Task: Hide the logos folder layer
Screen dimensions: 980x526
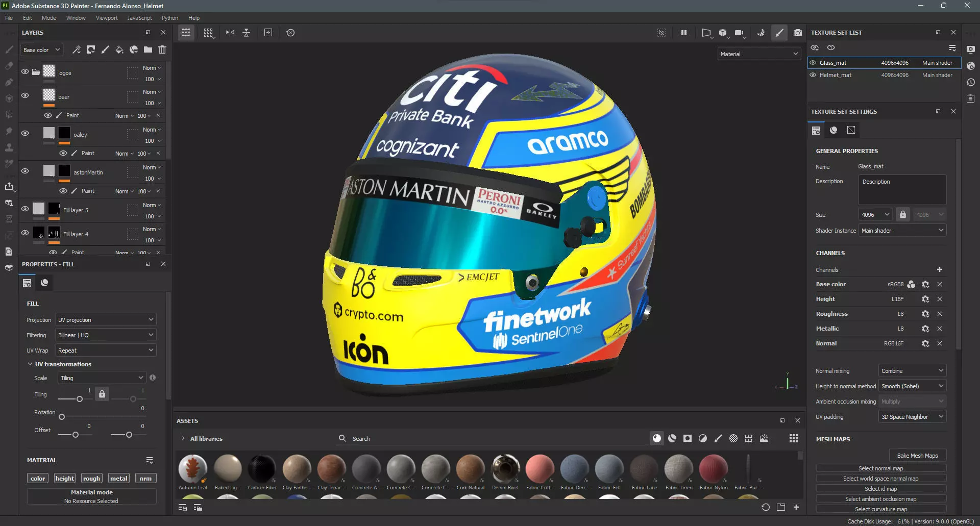Action: click(24, 72)
